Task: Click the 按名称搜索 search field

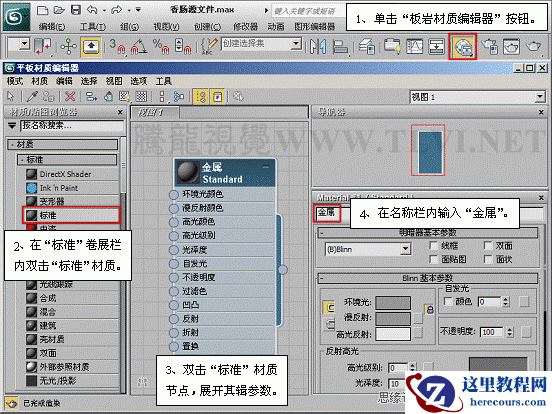Action: click(x=73, y=125)
